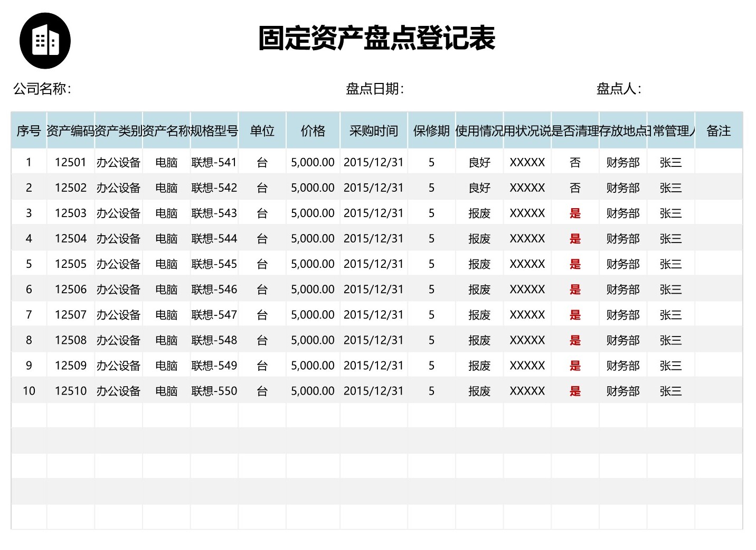
Task: Click the 价格 column header
Action: click(x=313, y=130)
